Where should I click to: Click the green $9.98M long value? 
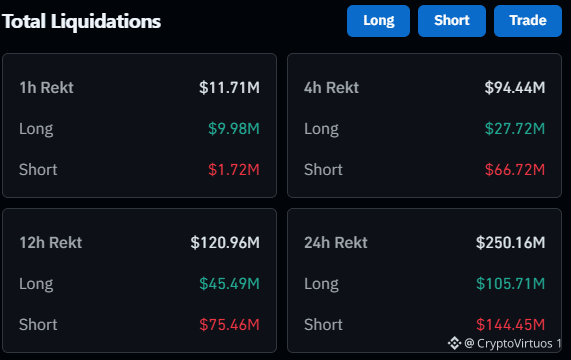(234, 129)
